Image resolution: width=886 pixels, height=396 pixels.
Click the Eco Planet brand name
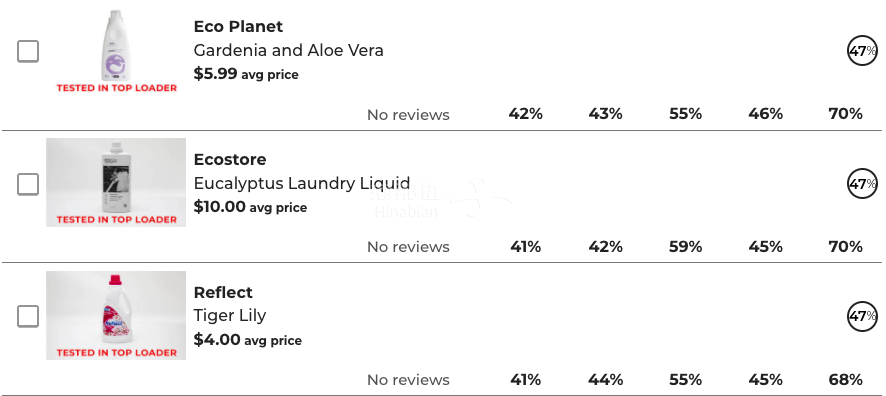point(238,27)
